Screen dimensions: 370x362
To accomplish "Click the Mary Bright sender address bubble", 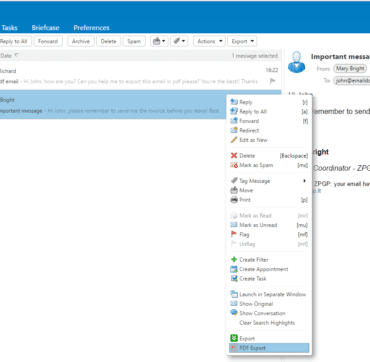I will [350, 69].
